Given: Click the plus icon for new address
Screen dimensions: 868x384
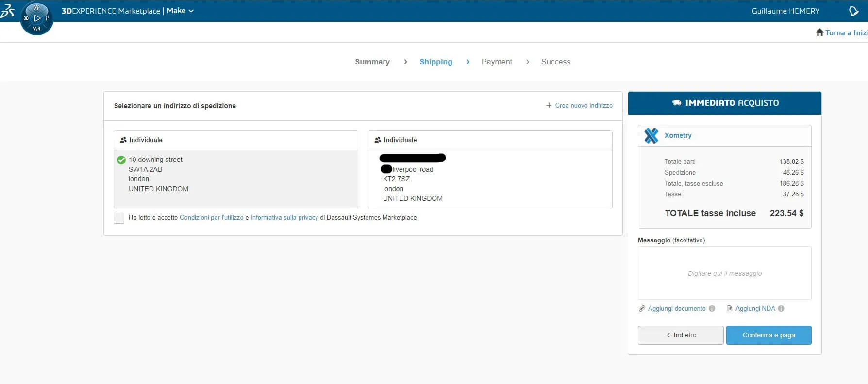Looking at the screenshot, I should (x=549, y=105).
